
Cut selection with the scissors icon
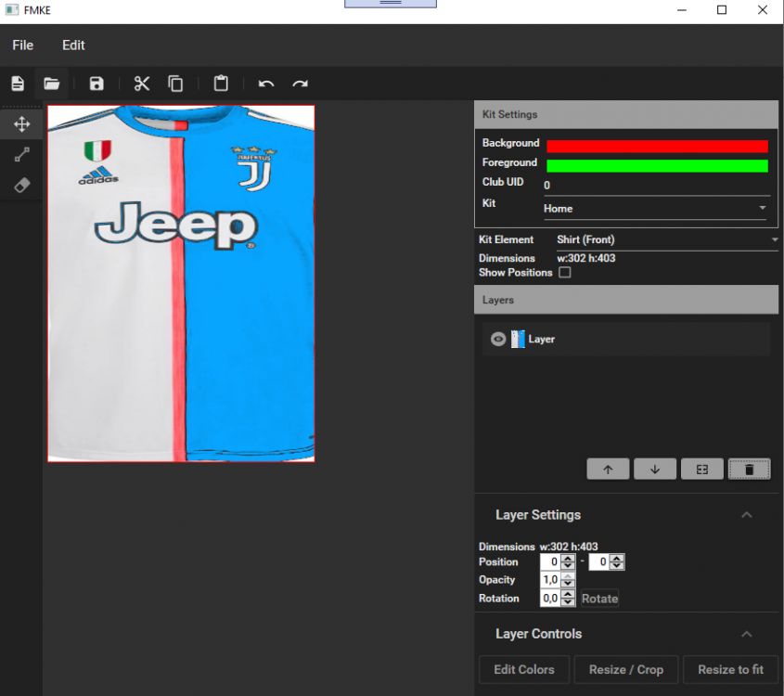(x=141, y=84)
